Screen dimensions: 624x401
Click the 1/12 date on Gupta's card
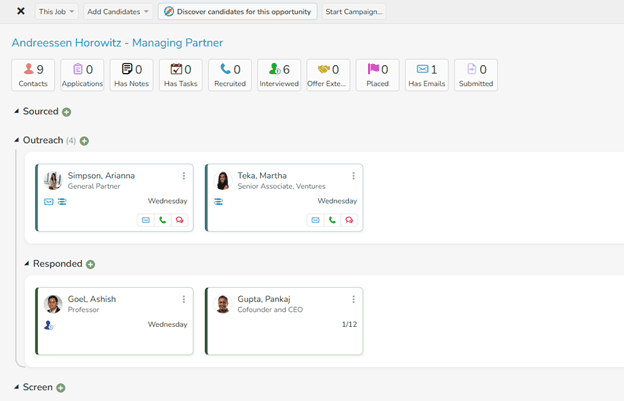pyautogui.click(x=349, y=324)
